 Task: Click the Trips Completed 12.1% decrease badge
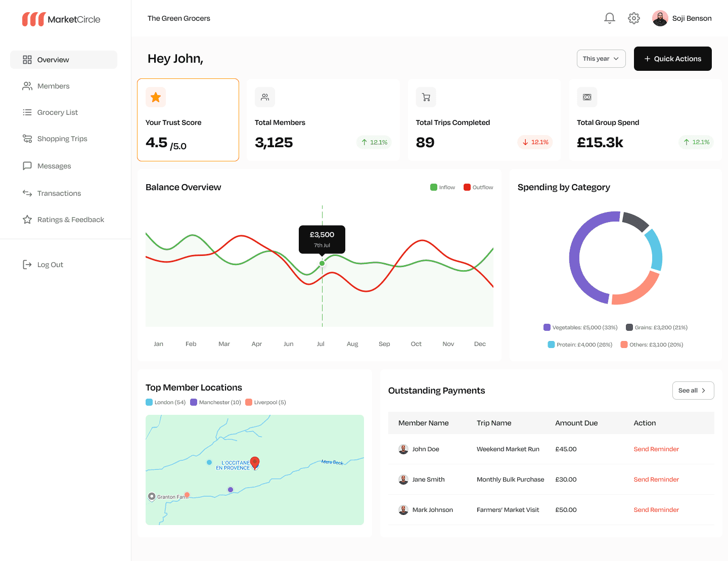point(535,142)
